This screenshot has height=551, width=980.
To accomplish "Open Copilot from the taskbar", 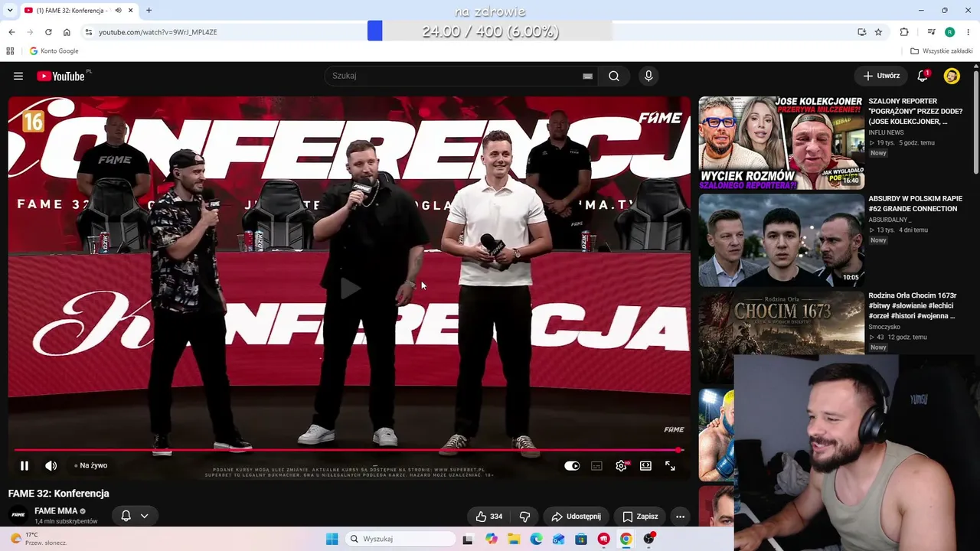I will (x=492, y=539).
